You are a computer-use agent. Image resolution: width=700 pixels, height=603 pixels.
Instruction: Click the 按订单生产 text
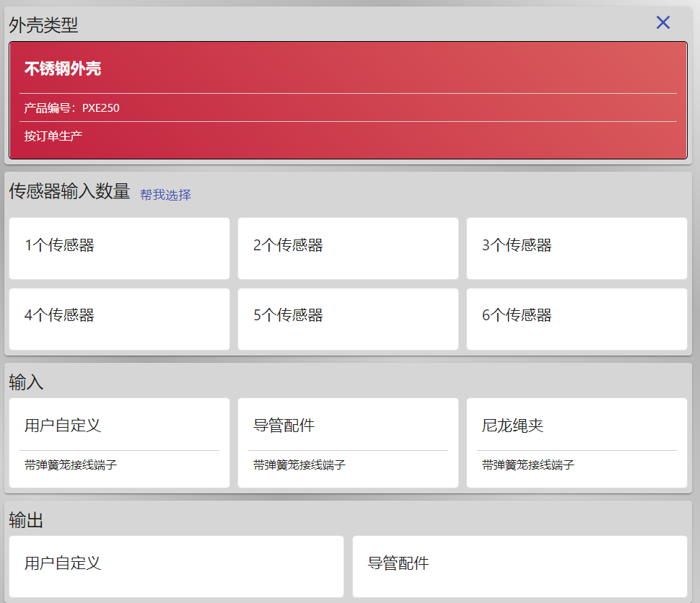pyautogui.click(x=53, y=136)
